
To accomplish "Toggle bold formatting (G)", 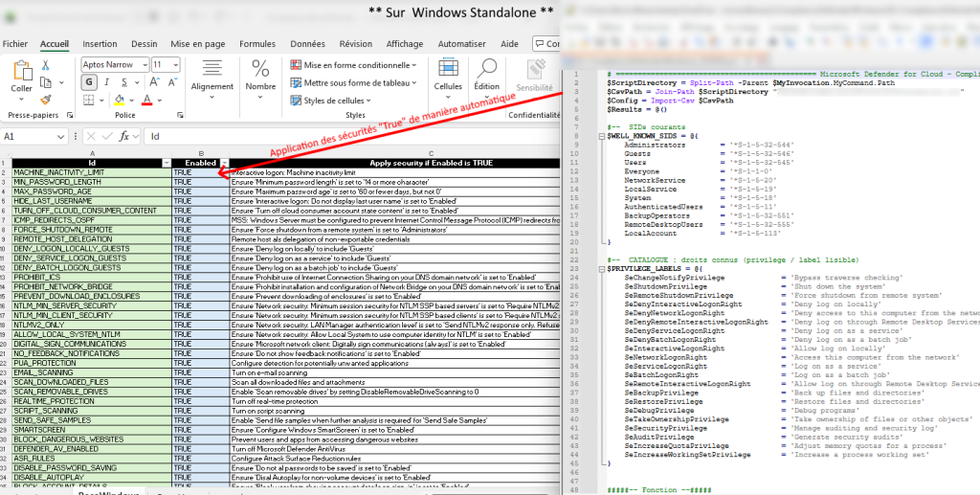I will [89, 82].
